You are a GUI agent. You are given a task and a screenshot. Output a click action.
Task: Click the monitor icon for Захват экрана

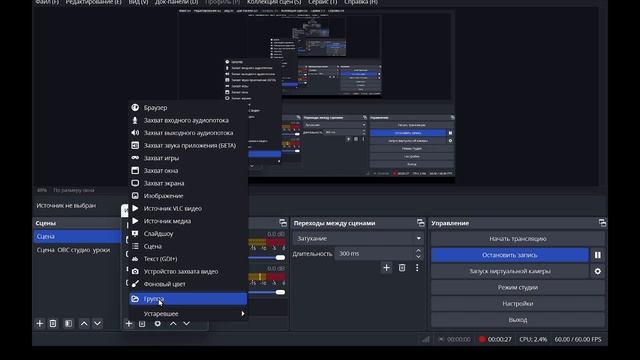[135, 183]
